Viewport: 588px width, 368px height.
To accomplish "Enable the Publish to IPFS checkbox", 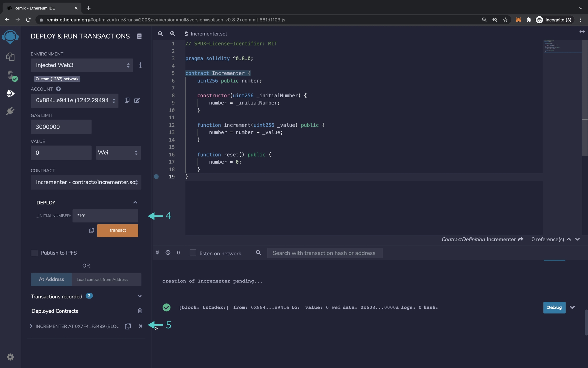I will click(34, 253).
